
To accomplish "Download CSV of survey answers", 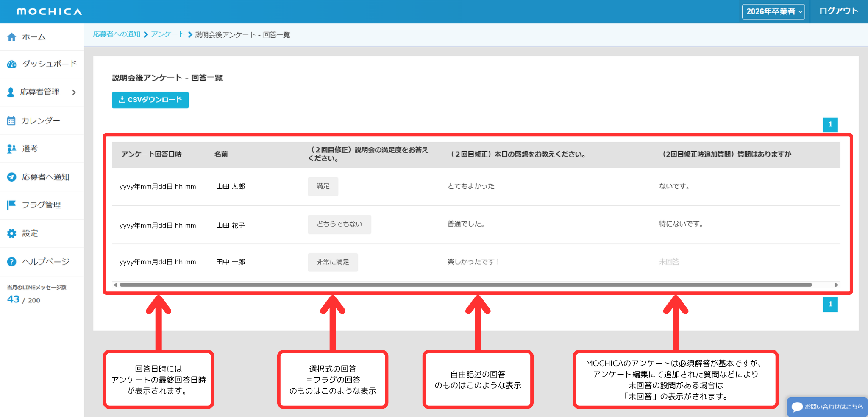I will [x=150, y=100].
